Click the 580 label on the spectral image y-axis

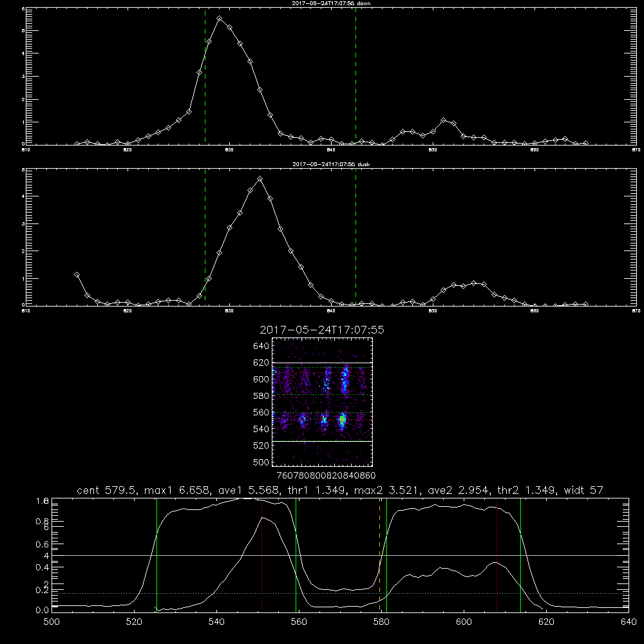coord(261,395)
